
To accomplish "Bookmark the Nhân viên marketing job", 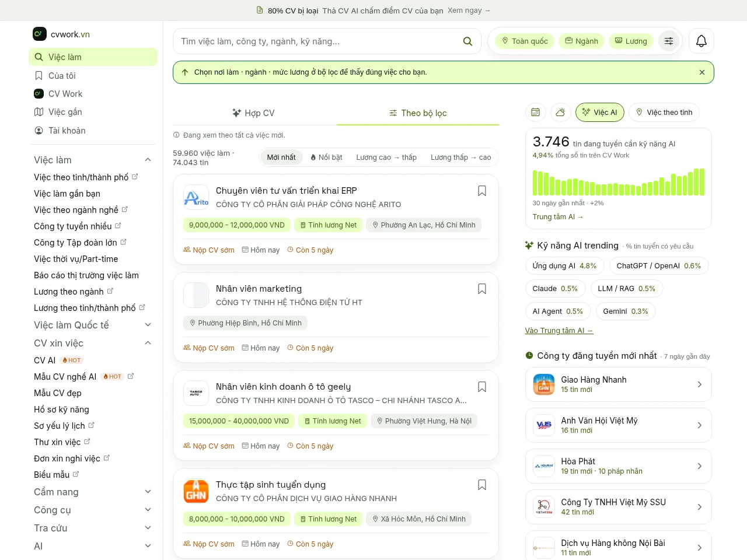I will coord(482,289).
